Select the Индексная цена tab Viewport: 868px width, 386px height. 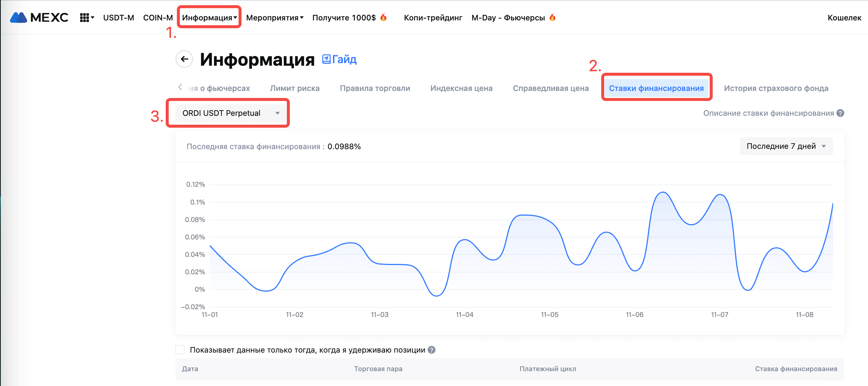461,88
